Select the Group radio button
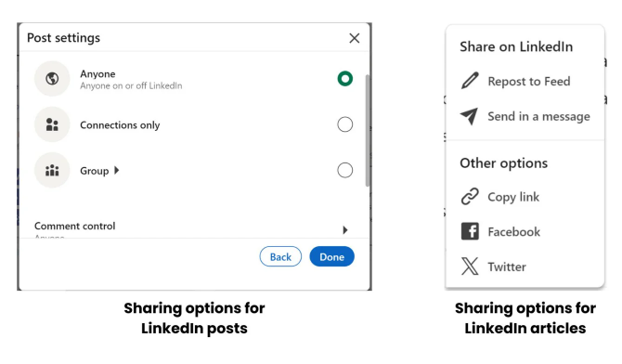The height and width of the screenshot is (364, 622). coord(345,170)
